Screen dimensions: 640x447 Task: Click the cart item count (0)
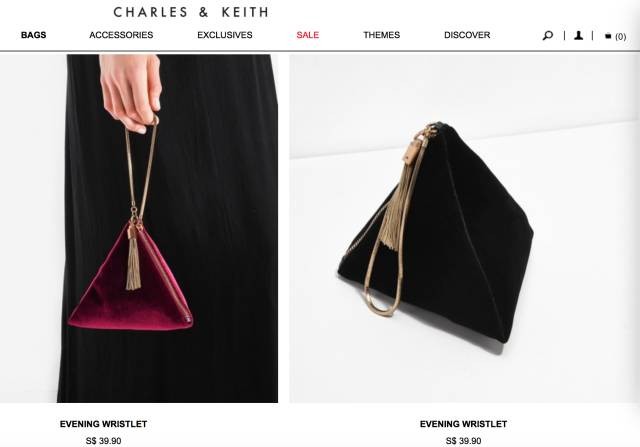tap(620, 36)
